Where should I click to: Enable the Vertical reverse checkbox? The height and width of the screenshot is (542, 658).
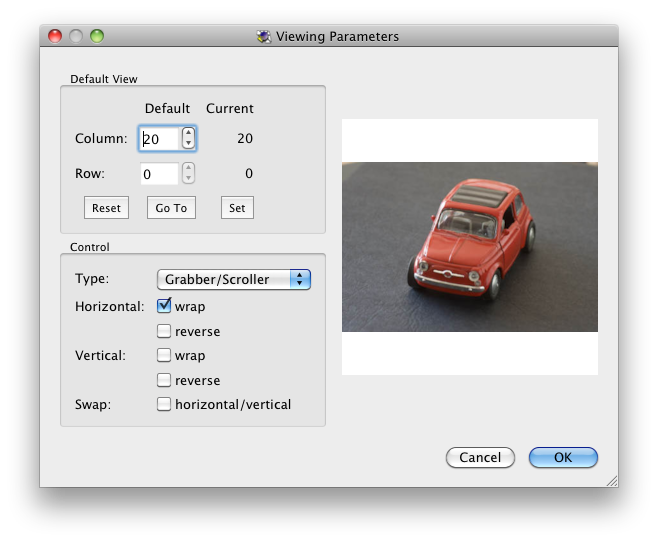coord(164,380)
